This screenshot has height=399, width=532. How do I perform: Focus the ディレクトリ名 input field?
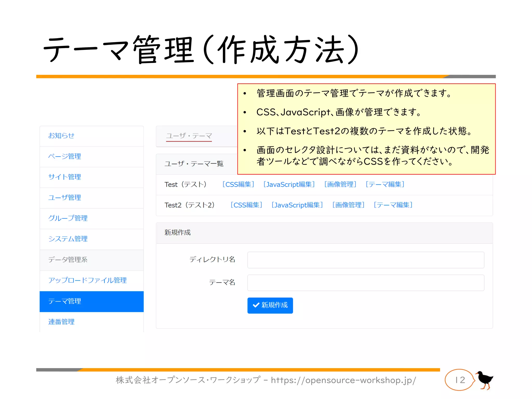366,260
